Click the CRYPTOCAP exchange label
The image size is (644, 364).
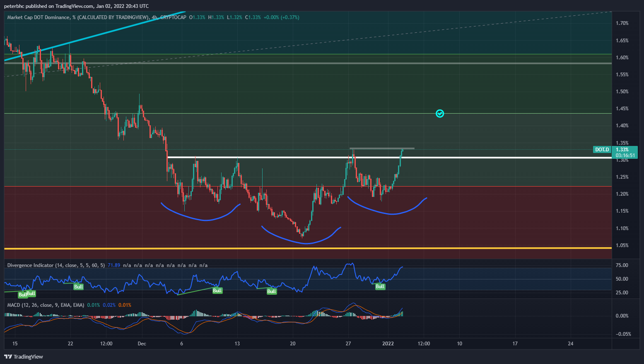[173, 17]
